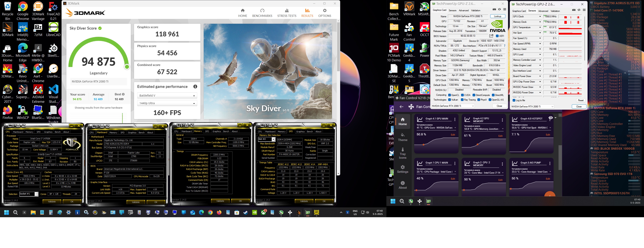
Task: Click Reset in GPU-Z Sensors window
Action: (580, 100)
